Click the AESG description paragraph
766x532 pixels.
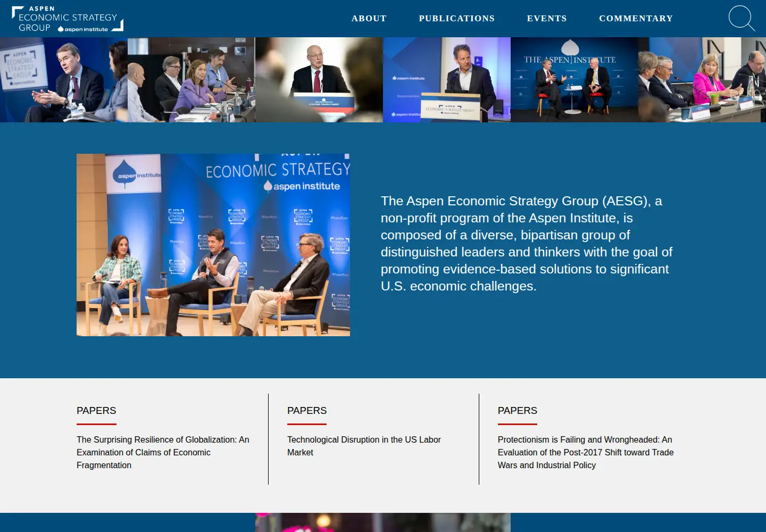coord(527,244)
